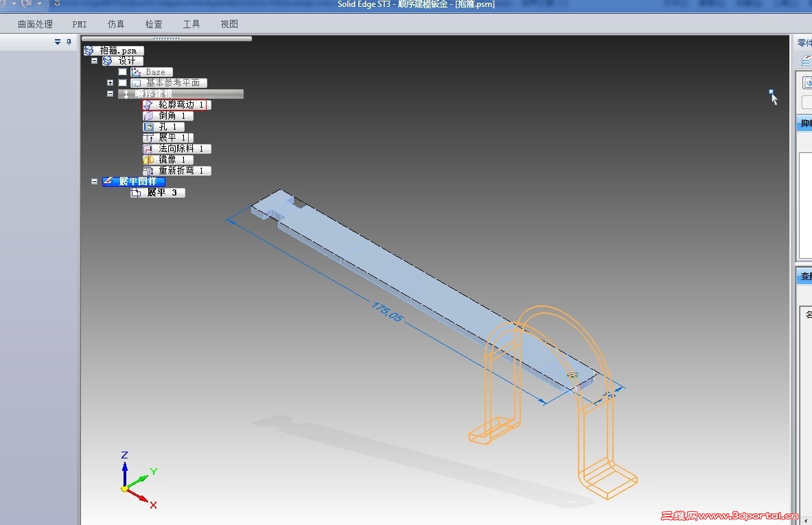Select the 展平 1 unbend feature icon
Screen dimensions: 812x525
click(x=148, y=138)
